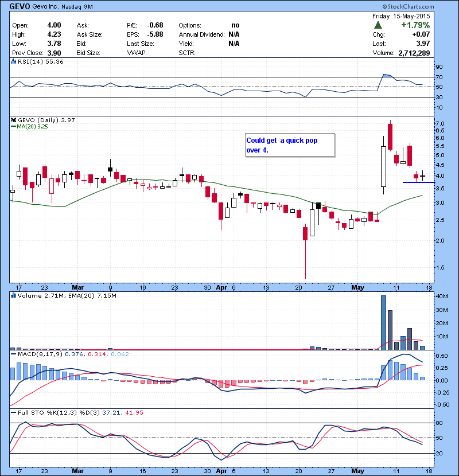Click the RSI indicator icon beside RSI(14)
The width and height of the screenshot is (459, 476).
point(13,61)
